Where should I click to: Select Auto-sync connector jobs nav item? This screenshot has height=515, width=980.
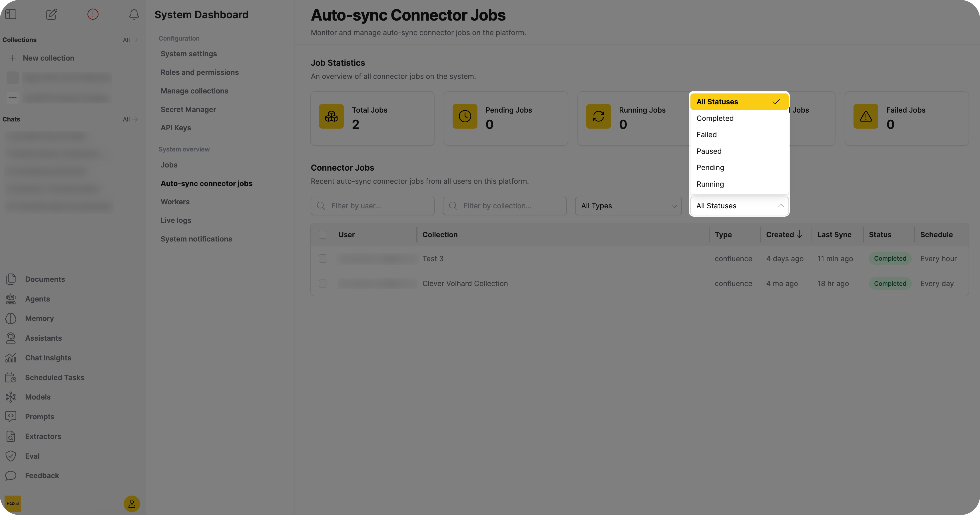[206, 183]
